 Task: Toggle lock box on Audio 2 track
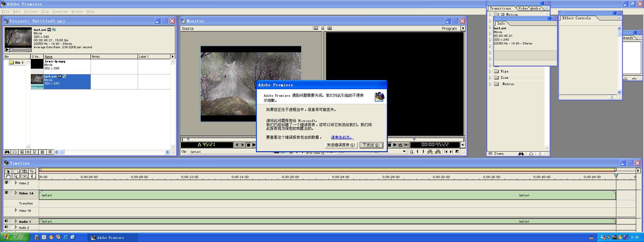[12, 227]
